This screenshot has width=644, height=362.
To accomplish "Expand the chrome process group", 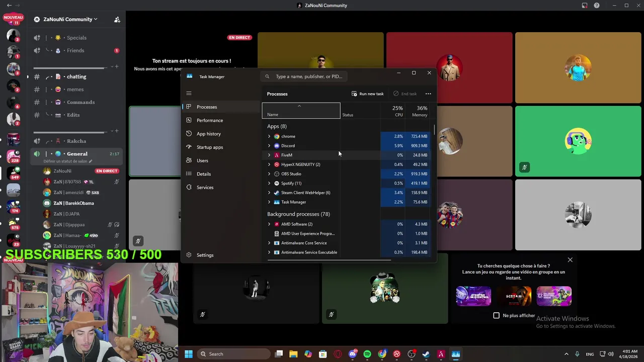I will tap(269, 136).
